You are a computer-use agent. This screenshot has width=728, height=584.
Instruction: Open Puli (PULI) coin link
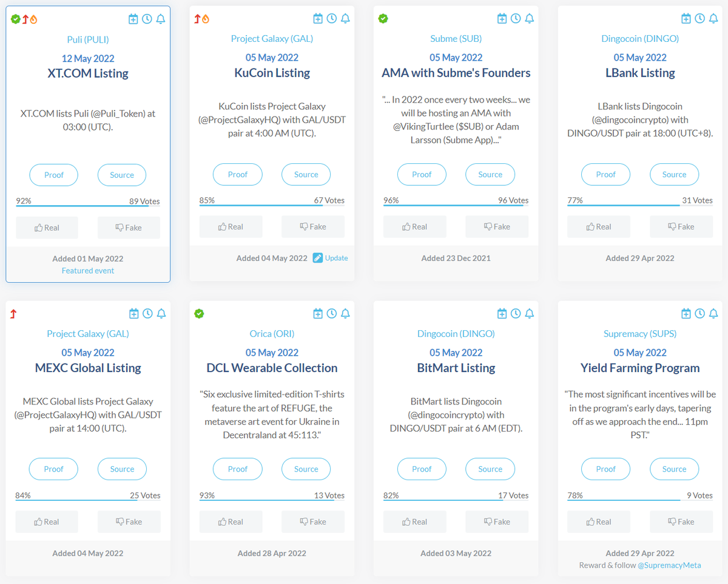coord(88,39)
